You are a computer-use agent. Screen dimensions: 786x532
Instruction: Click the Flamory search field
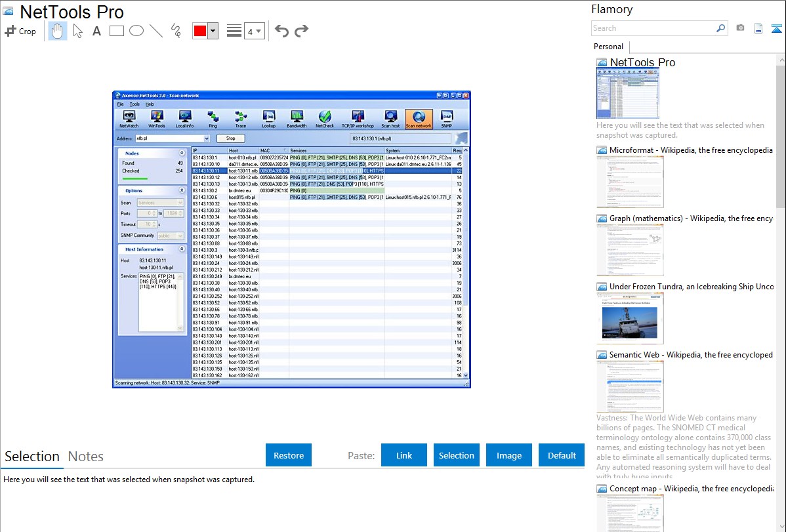click(x=653, y=28)
